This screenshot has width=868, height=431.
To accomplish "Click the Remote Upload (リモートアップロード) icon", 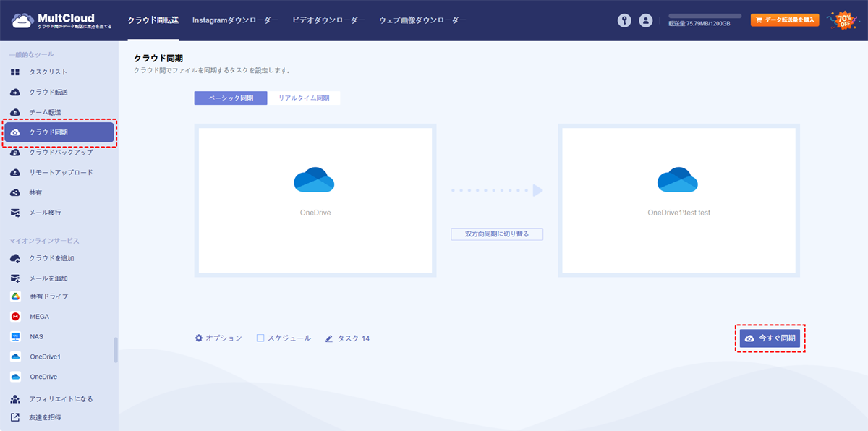I will [x=15, y=173].
